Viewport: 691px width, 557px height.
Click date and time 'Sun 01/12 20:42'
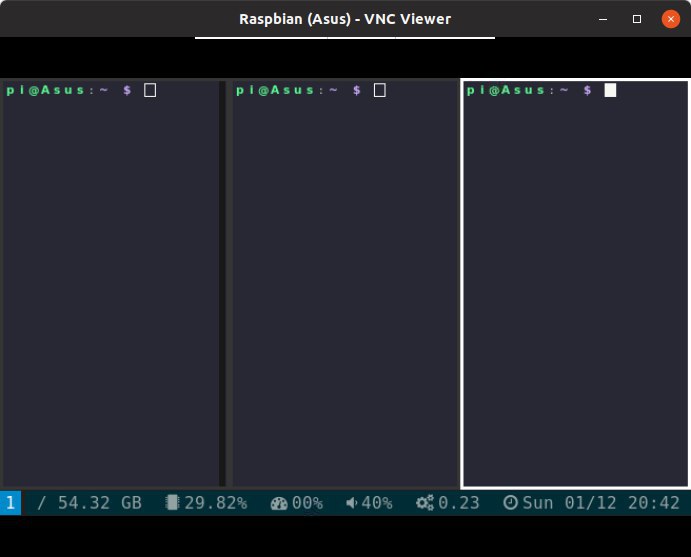pos(601,503)
